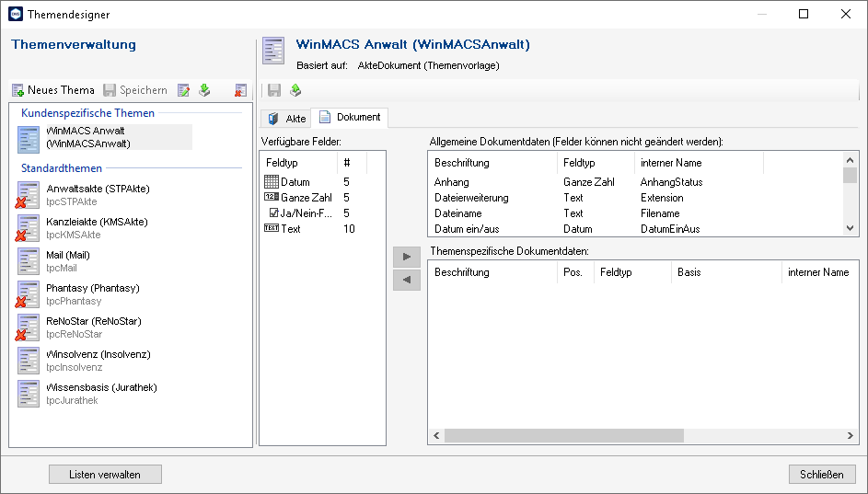Screen dimensions: 868x494
Task: Click the ReNoStar theme icon
Action: tap(28, 327)
